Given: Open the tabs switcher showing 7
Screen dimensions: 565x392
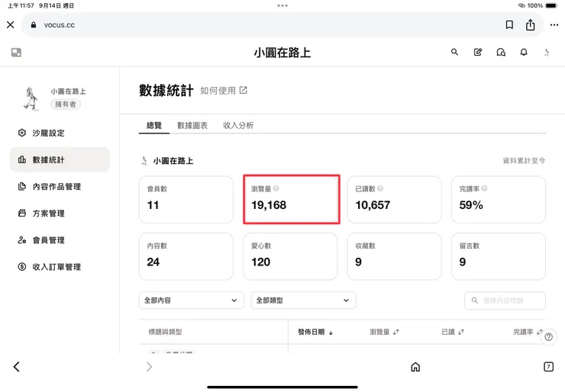Looking at the screenshot, I should (548, 367).
